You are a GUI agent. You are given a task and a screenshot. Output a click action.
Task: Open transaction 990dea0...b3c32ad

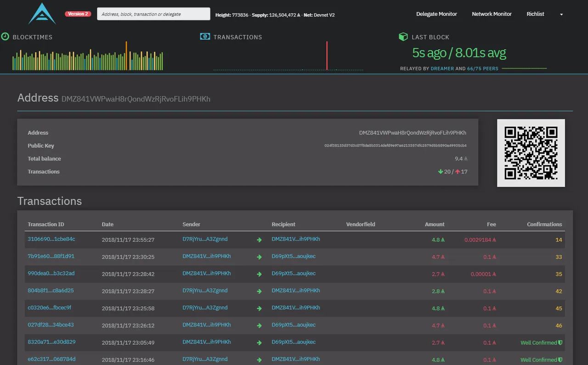[51, 273]
